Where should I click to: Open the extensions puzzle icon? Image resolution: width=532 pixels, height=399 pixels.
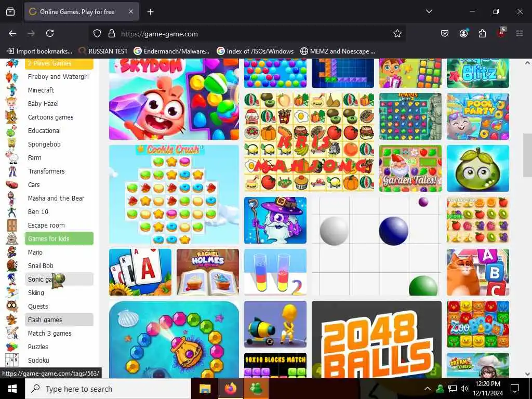coord(482,33)
